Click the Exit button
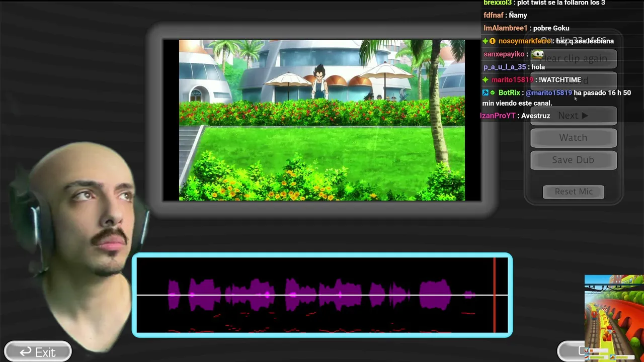 click(38, 351)
